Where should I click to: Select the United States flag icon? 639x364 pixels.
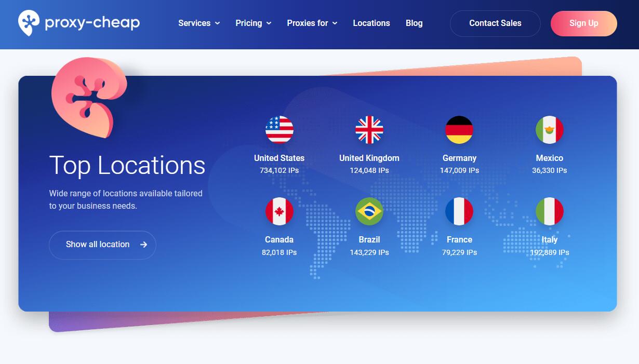click(x=279, y=130)
